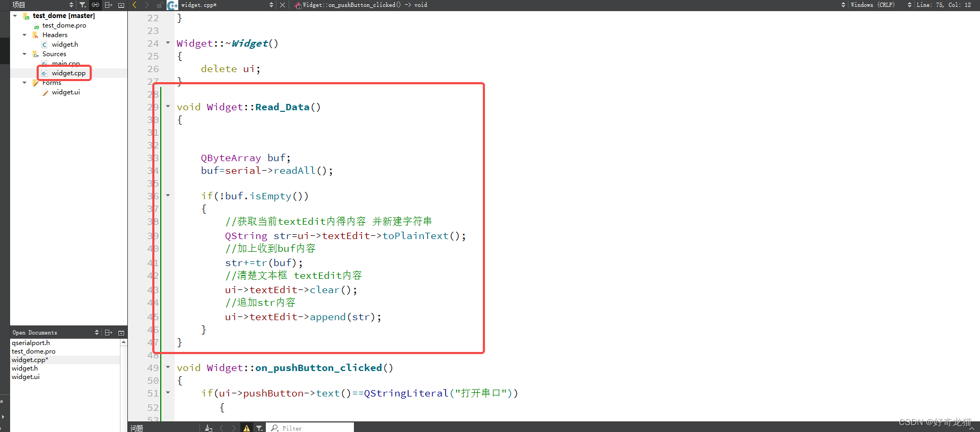Fold the Widget destructor code block
The width and height of the screenshot is (980, 432).
click(x=168, y=43)
